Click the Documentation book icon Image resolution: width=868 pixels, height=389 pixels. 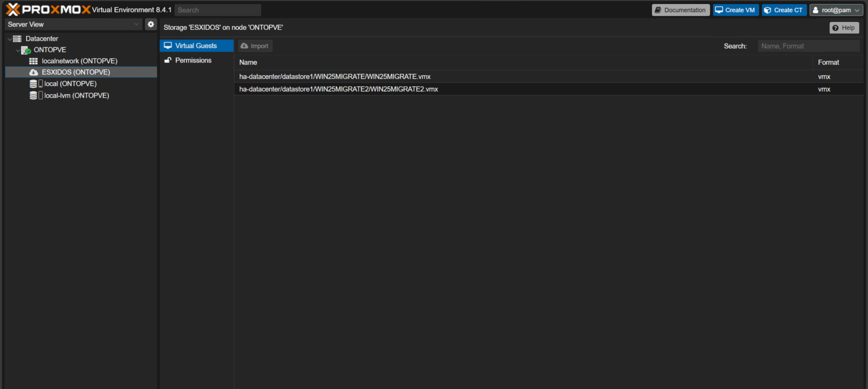(658, 10)
